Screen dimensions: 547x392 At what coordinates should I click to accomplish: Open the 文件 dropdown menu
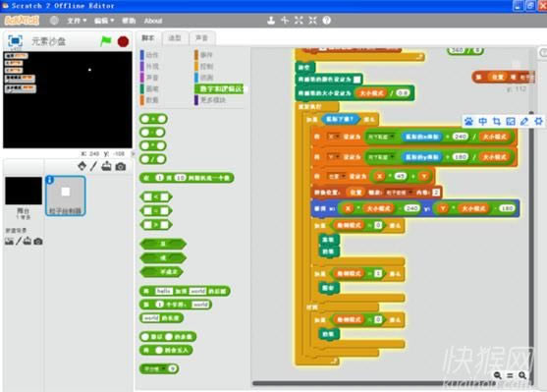point(77,21)
